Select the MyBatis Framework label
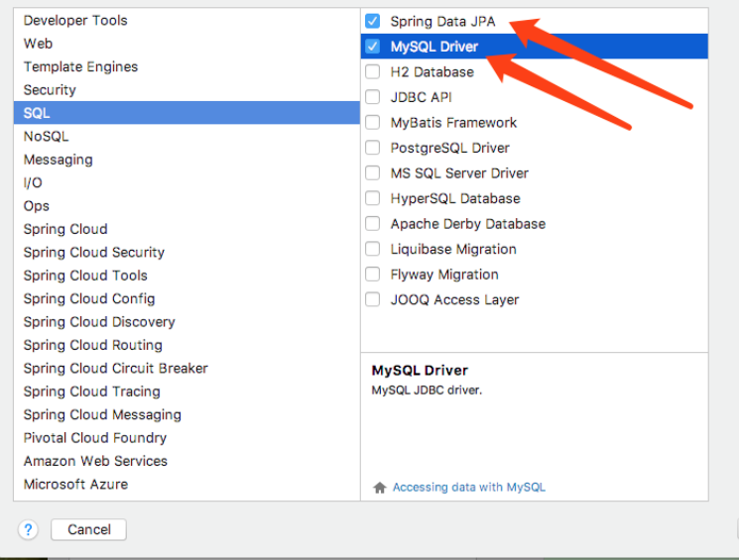The height and width of the screenshot is (560, 739). tap(453, 123)
